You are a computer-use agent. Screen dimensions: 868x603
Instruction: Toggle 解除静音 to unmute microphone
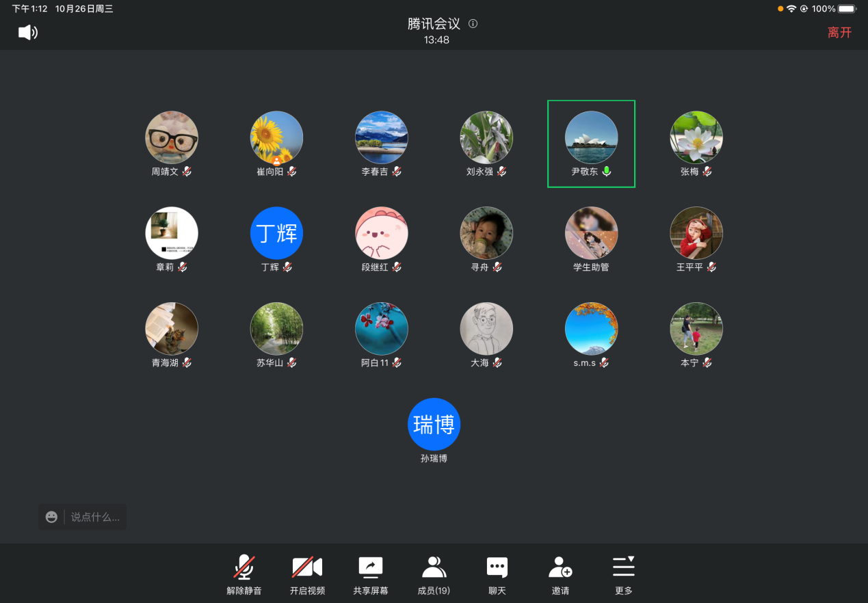(x=244, y=575)
